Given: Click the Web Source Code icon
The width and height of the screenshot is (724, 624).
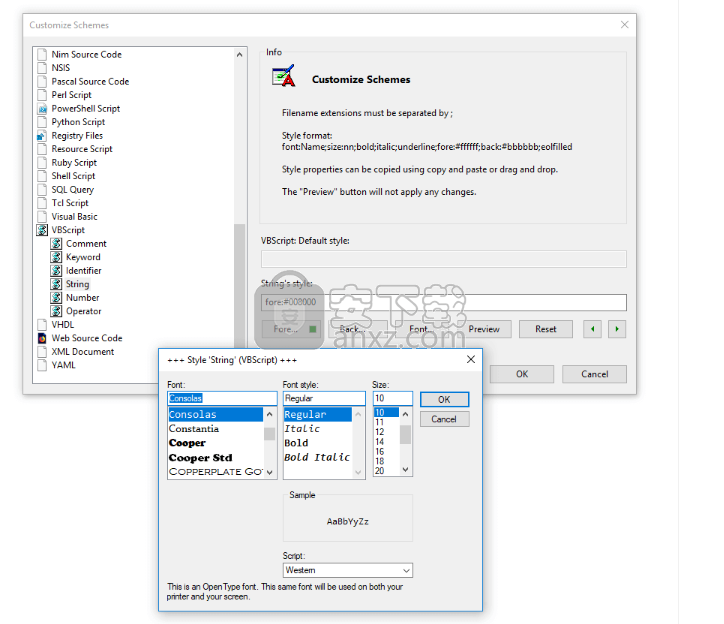Looking at the screenshot, I should point(42,338).
